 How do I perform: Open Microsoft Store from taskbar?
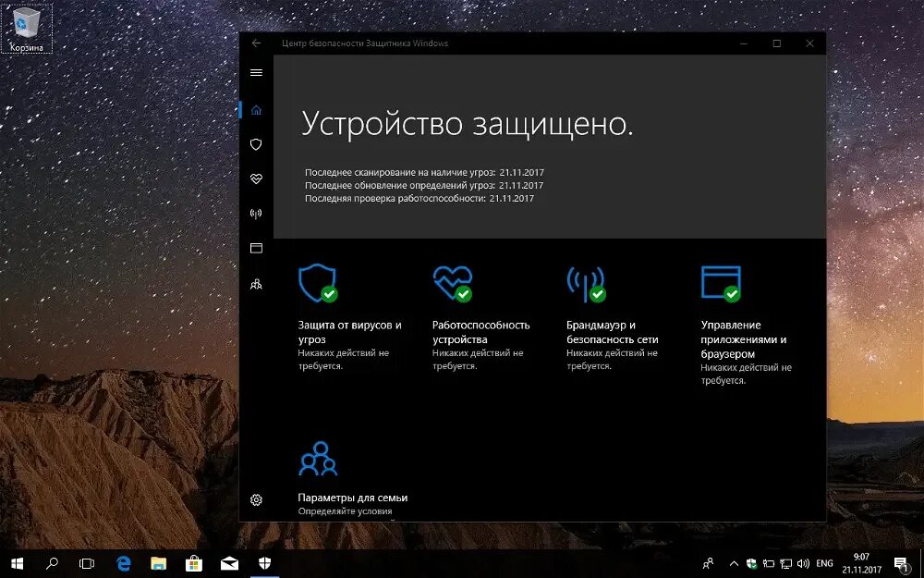click(194, 564)
